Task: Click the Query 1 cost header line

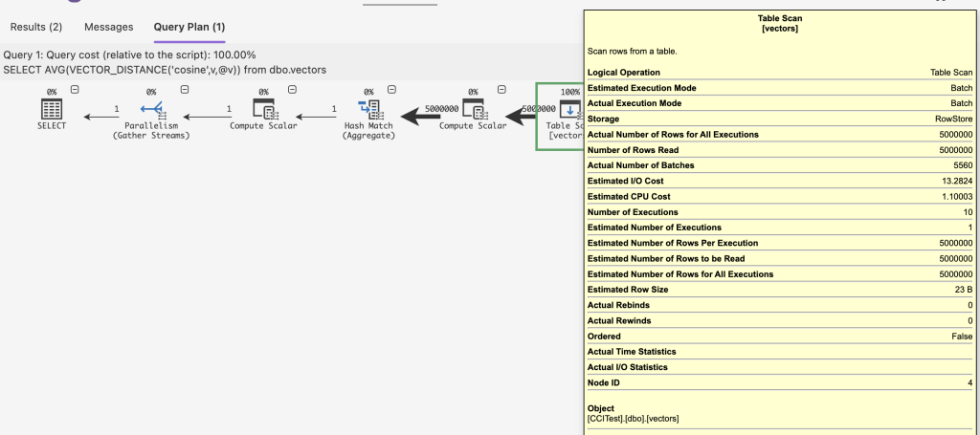Action: [129, 55]
